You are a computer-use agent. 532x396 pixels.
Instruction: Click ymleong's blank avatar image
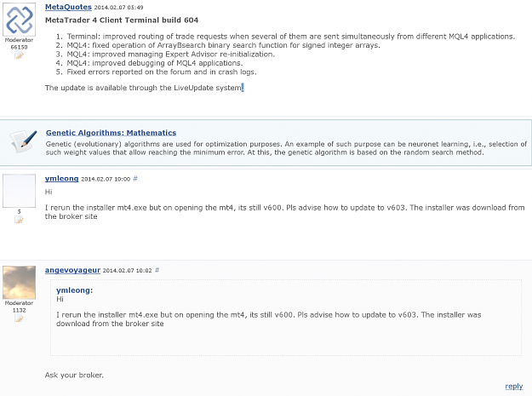pyautogui.click(x=19, y=191)
